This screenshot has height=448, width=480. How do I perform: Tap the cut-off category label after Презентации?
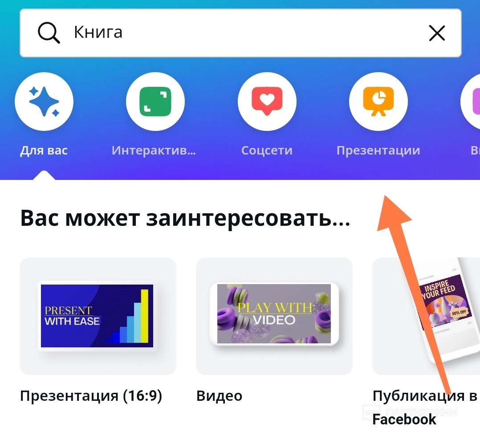click(x=475, y=151)
